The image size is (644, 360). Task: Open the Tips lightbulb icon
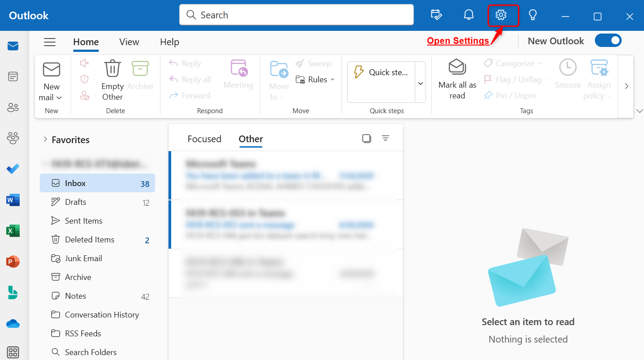click(x=533, y=15)
